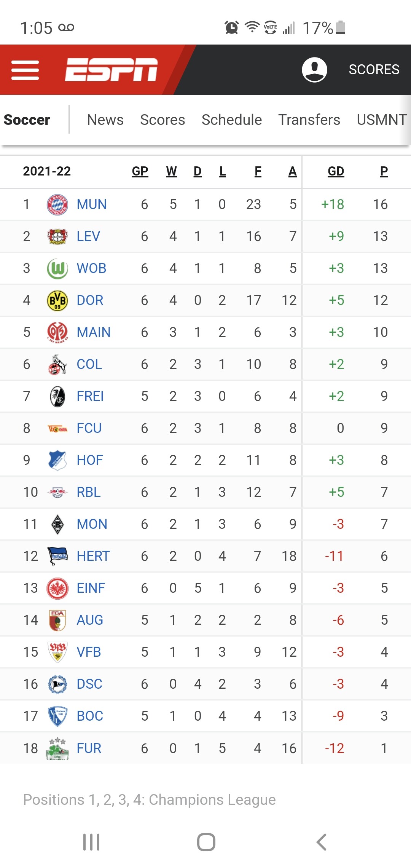Sort table by GP column header
The width and height of the screenshot is (411, 868).
[x=140, y=171]
